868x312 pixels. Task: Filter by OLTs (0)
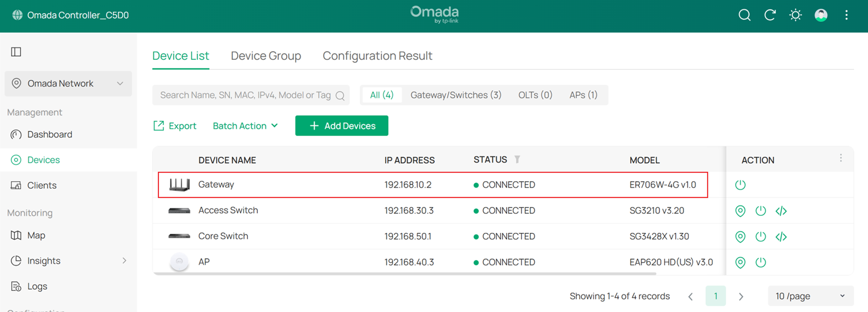tap(535, 95)
